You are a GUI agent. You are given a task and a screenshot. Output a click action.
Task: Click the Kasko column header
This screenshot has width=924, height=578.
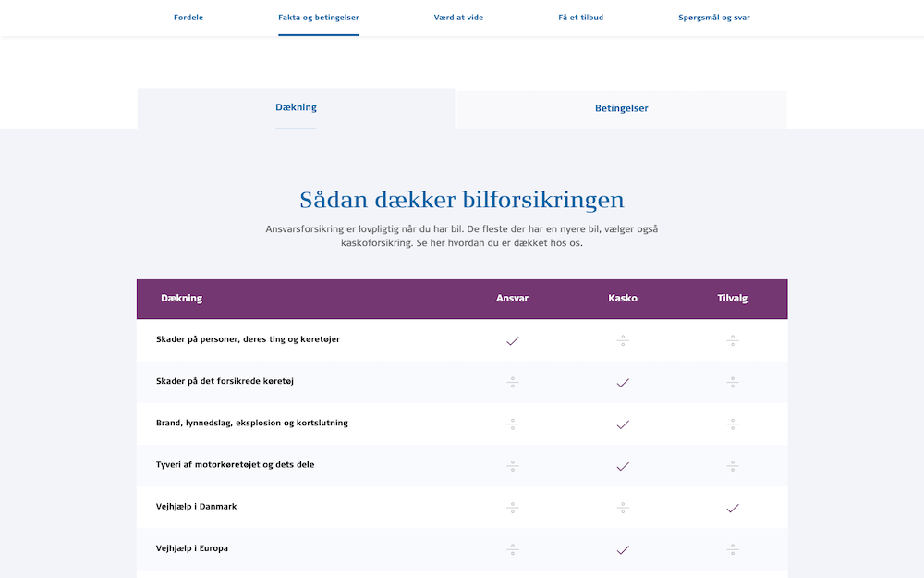tap(623, 299)
